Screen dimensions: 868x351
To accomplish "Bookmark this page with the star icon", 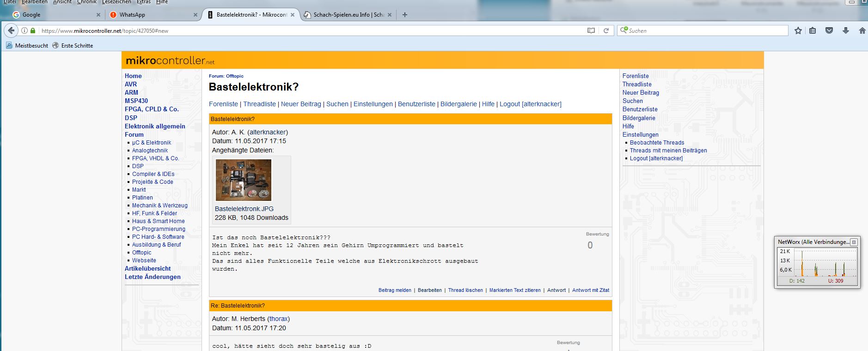I will (x=798, y=30).
